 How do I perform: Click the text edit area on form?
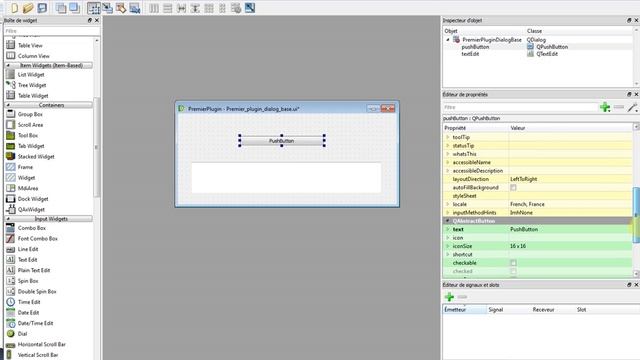pos(286,178)
